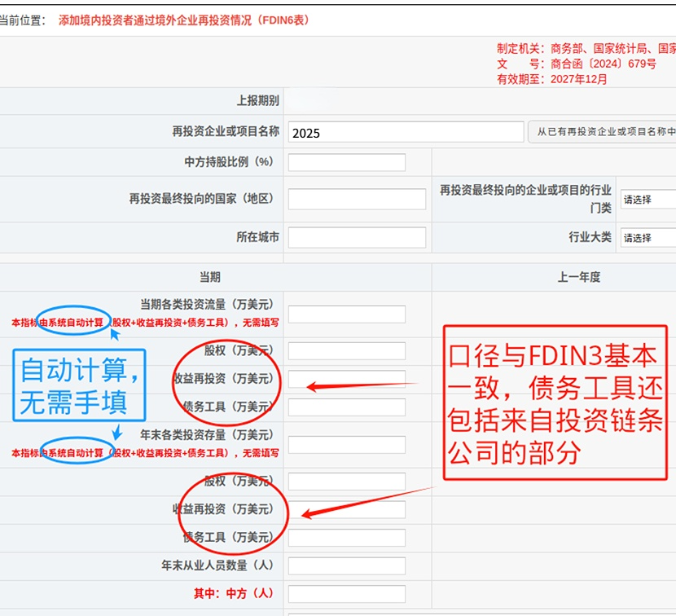Select the 所在城市 input field
Image resolution: width=676 pixels, height=616 pixels.
pos(357,238)
